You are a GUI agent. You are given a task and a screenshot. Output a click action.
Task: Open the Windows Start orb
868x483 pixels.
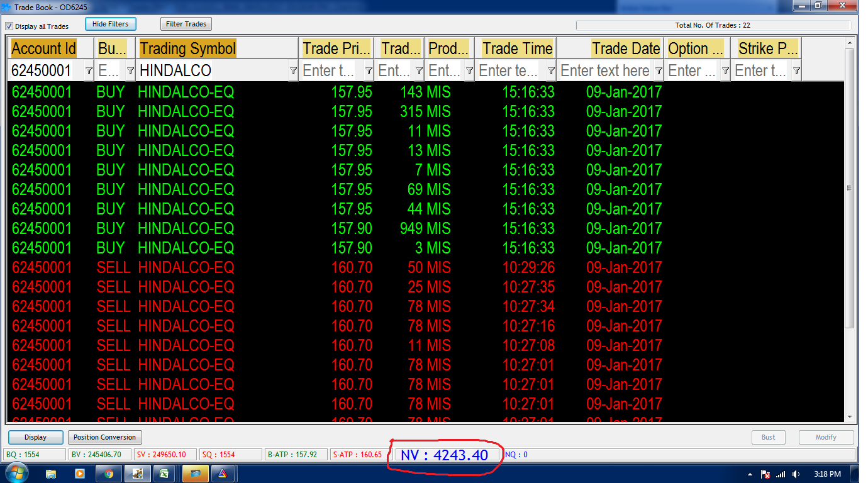pyautogui.click(x=16, y=474)
